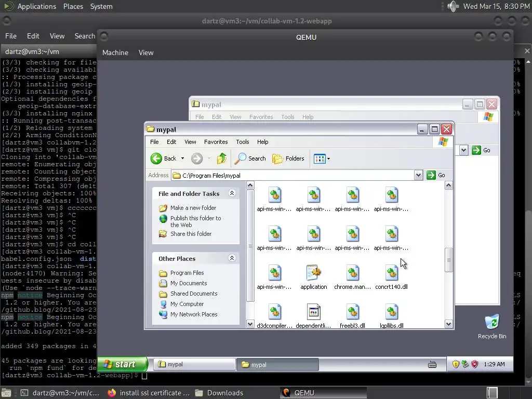Click file list scroll up arrow

coord(448,185)
